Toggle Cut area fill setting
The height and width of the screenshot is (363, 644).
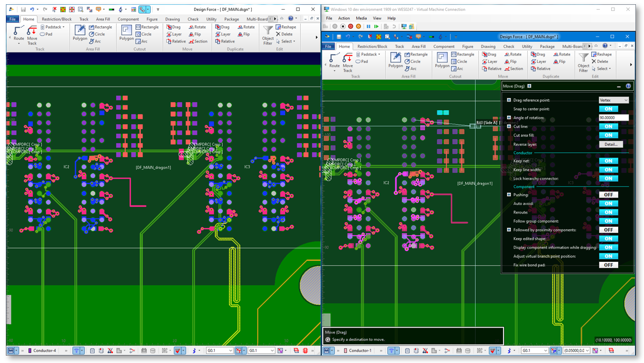tap(608, 135)
